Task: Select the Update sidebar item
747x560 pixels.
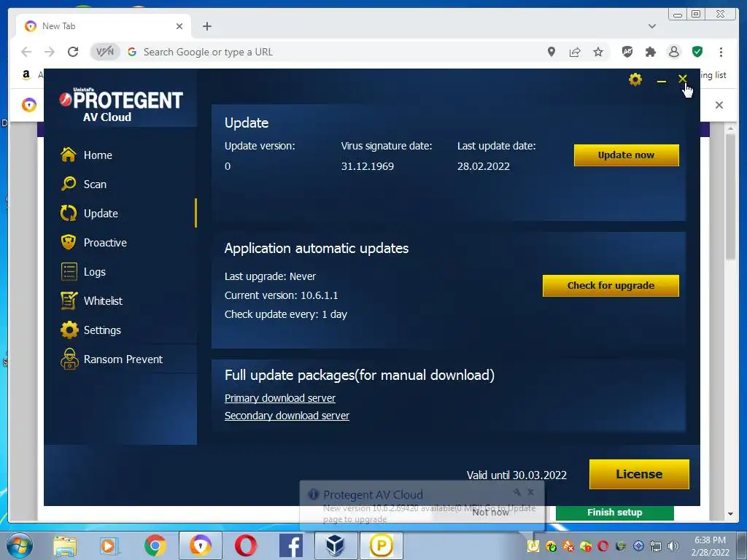Action: (90, 214)
